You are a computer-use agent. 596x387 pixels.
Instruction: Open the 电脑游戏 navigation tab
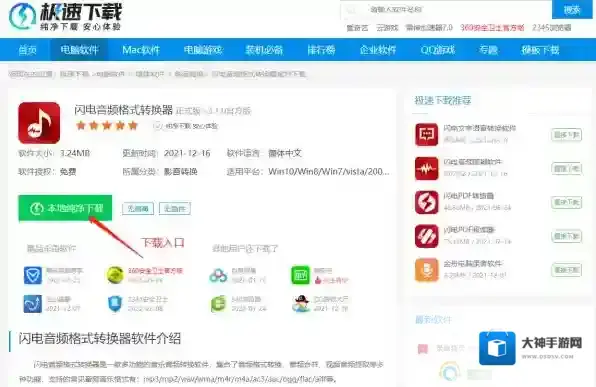(x=203, y=50)
